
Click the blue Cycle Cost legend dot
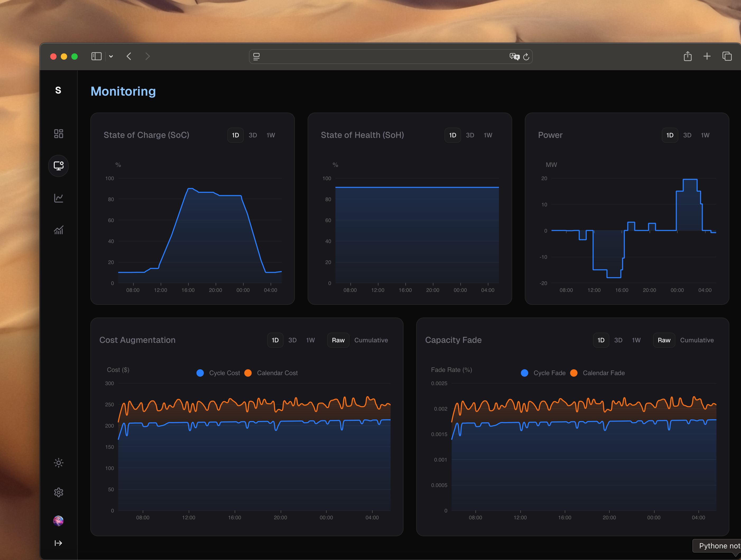[200, 373]
